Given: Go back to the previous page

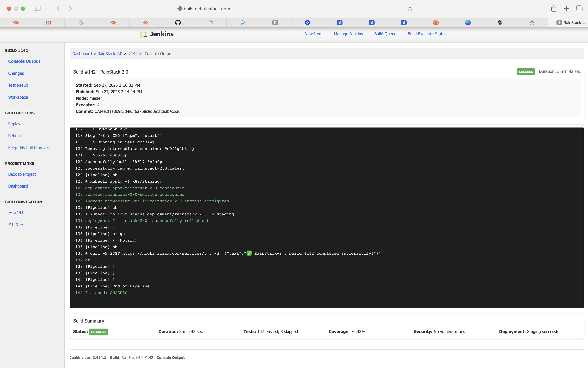Looking at the screenshot, I should 58,8.
